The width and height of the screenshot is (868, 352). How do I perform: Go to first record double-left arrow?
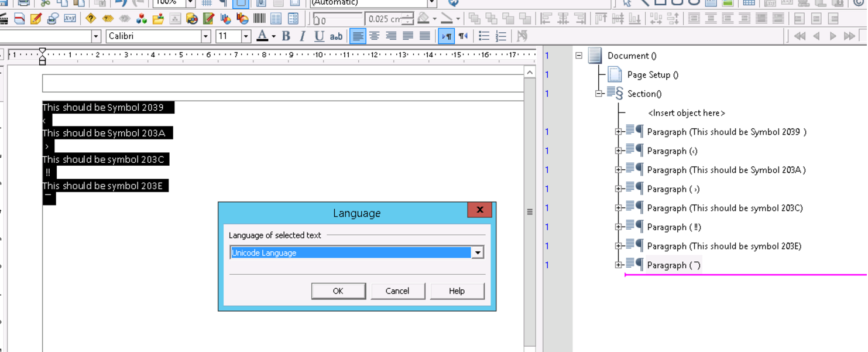click(x=800, y=36)
